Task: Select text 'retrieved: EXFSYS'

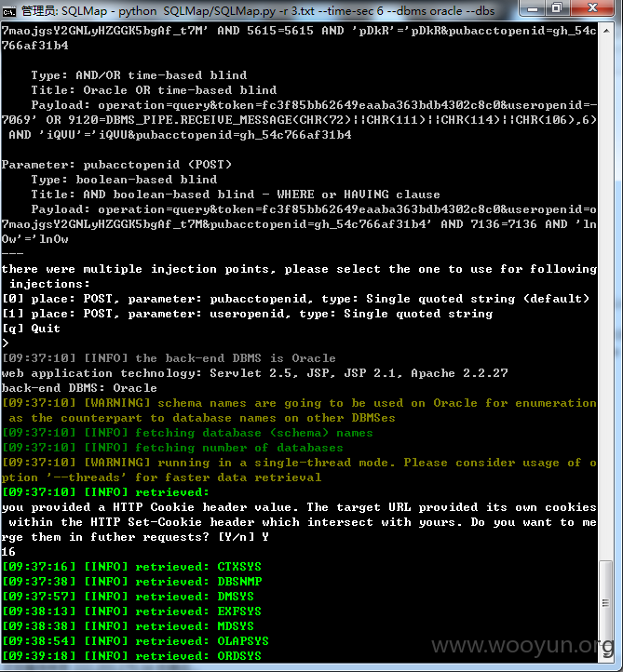Action: pos(198,612)
